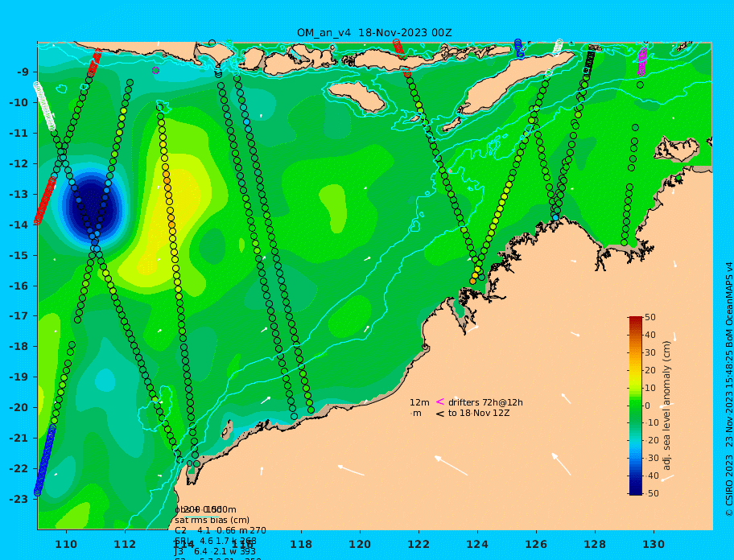Click the longitude axis label 112
The image size is (734, 560).
(x=125, y=544)
